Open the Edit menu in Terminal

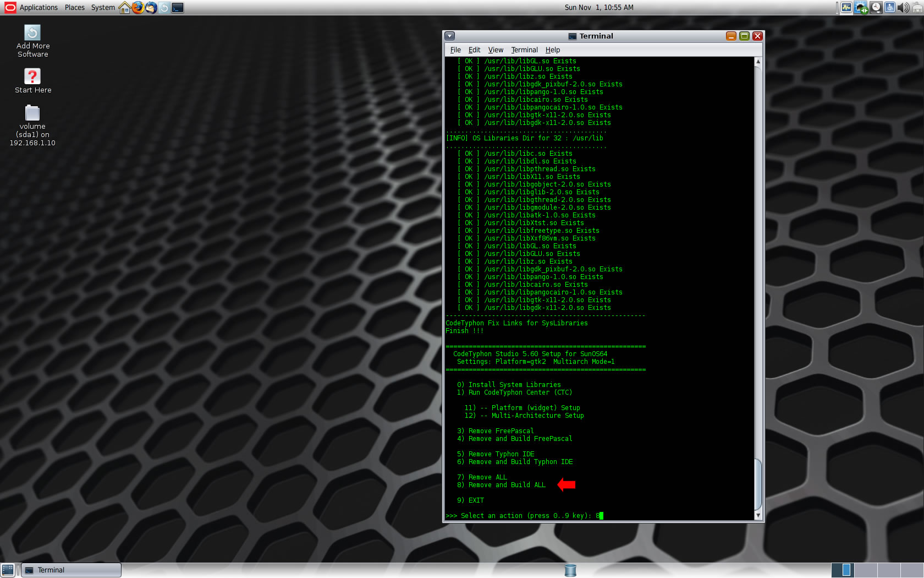pyautogui.click(x=474, y=50)
